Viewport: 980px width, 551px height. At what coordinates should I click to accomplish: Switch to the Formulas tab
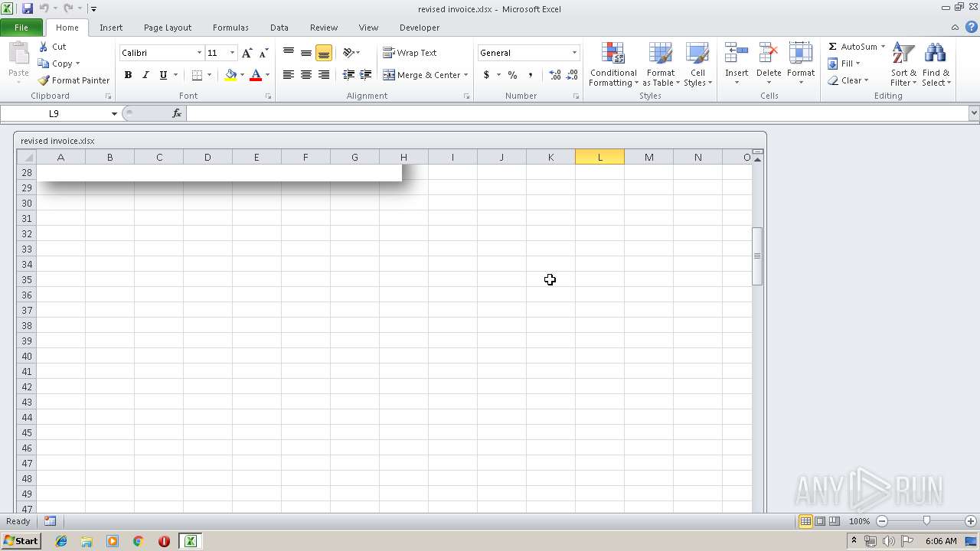tap(230, 28)
